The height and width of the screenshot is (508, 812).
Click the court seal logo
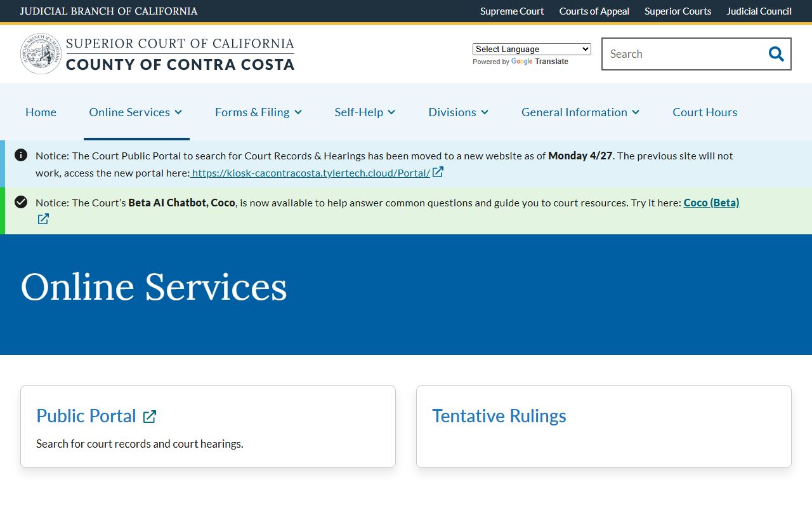[x=41, y=54]
